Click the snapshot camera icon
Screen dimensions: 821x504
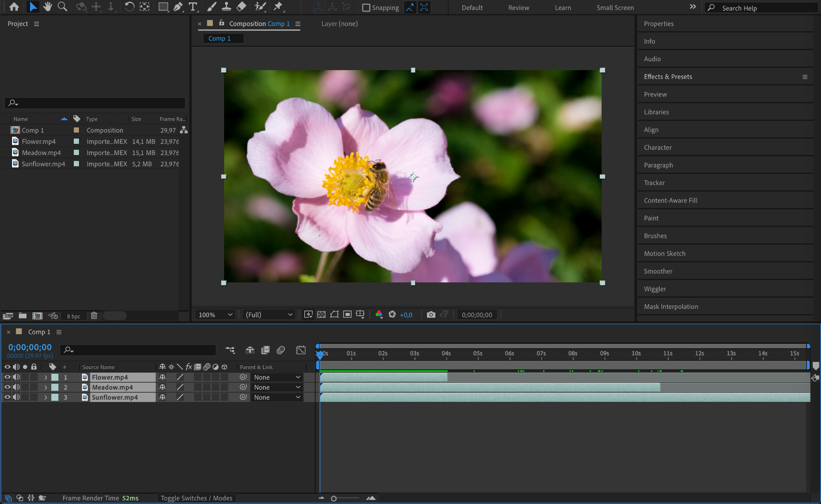(431, 315)
